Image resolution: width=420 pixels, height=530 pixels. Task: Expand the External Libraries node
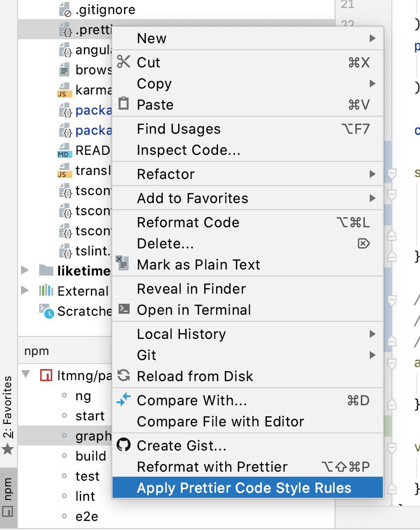(25, 290)
